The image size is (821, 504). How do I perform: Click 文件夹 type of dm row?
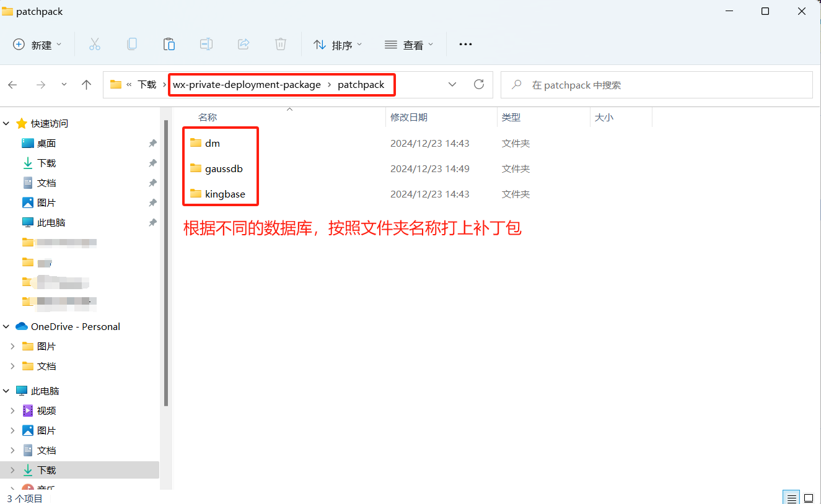point(516,143)
